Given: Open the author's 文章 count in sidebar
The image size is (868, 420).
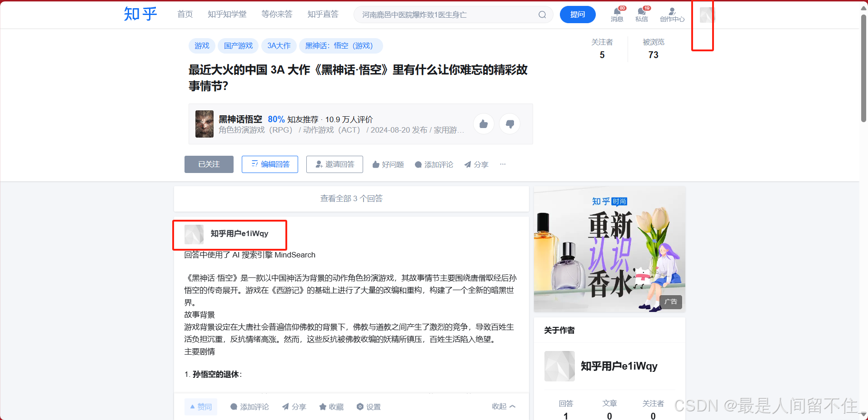Looking at the screenshot, I should [x=609, y=410].
